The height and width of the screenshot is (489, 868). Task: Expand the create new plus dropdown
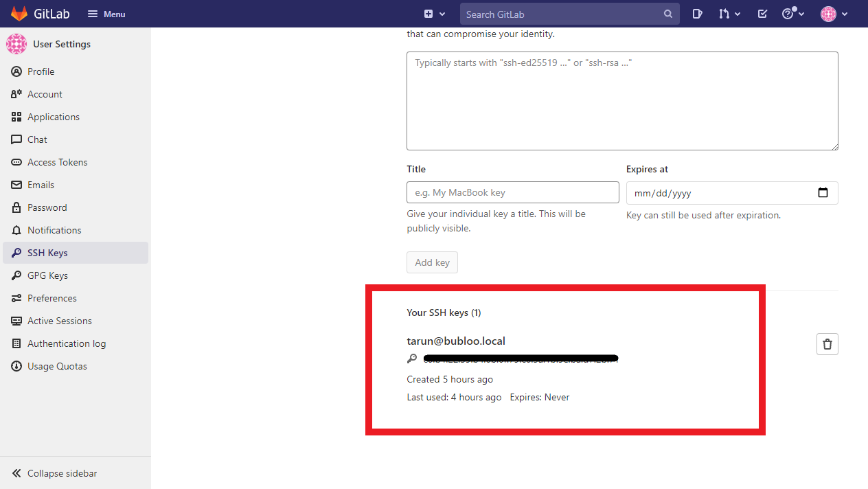click(x=435, y=14)
